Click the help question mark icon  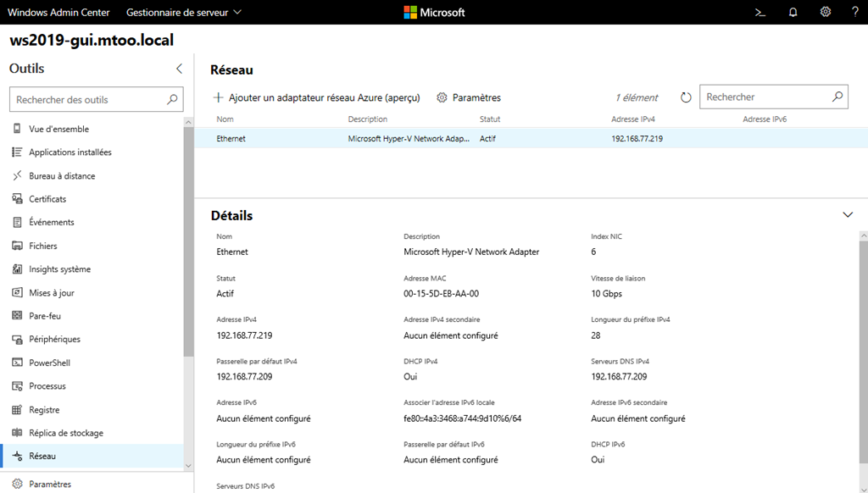(854, 12)
